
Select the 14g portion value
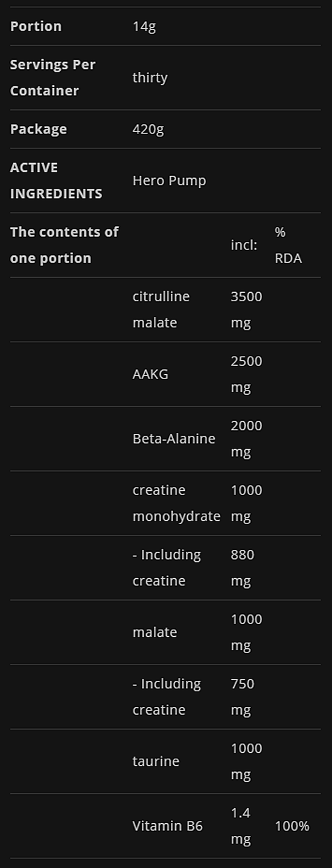[144, 27]
